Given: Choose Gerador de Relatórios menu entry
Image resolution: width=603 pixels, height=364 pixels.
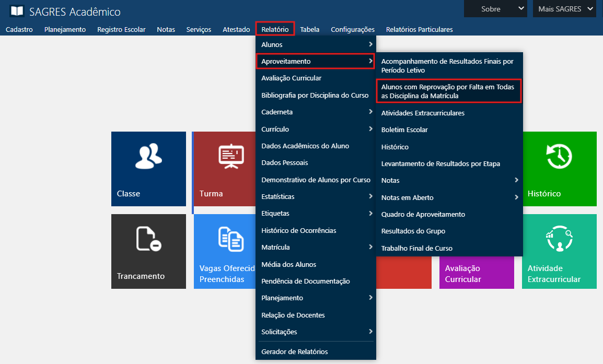Looking at the screenshot, I should click(295, 351).
